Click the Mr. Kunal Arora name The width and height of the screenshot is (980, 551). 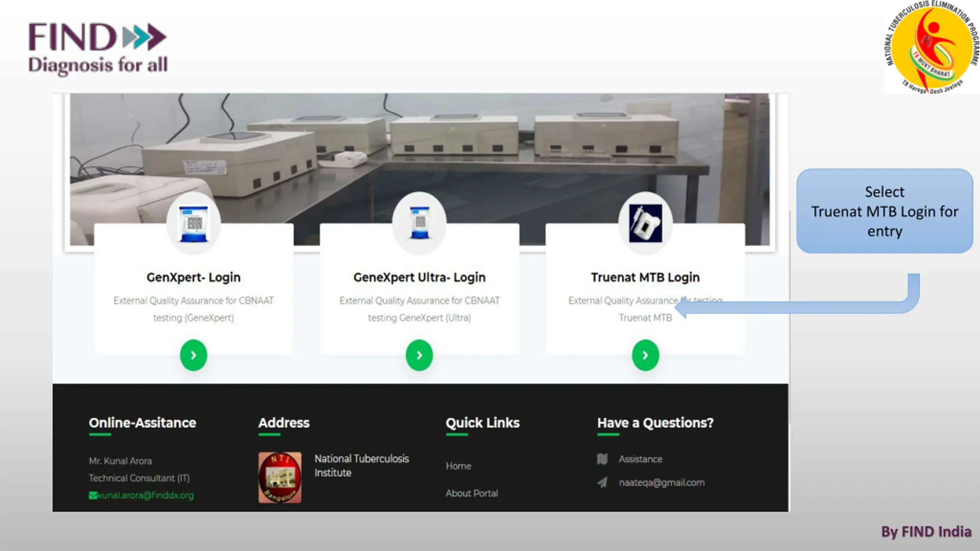120,461
